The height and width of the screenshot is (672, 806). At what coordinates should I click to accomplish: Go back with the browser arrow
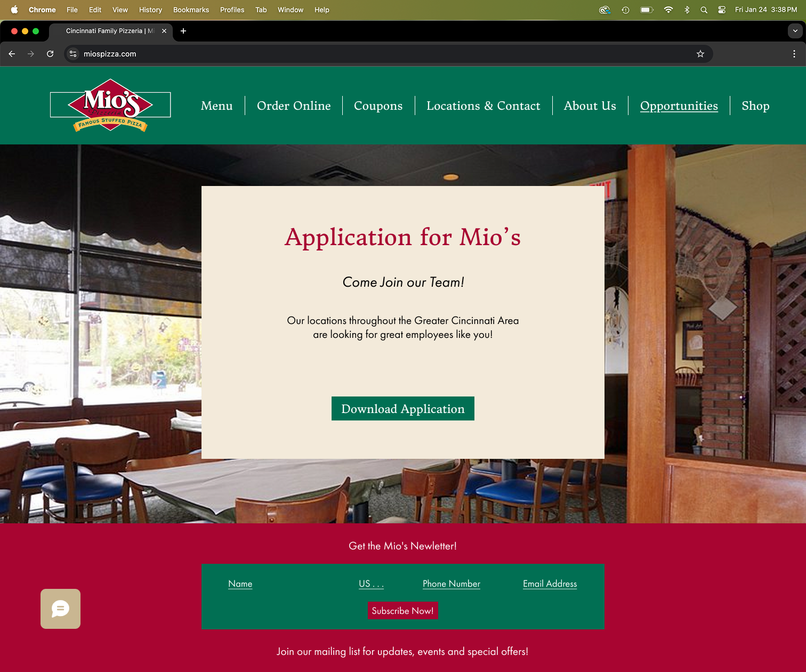point(12,54)
